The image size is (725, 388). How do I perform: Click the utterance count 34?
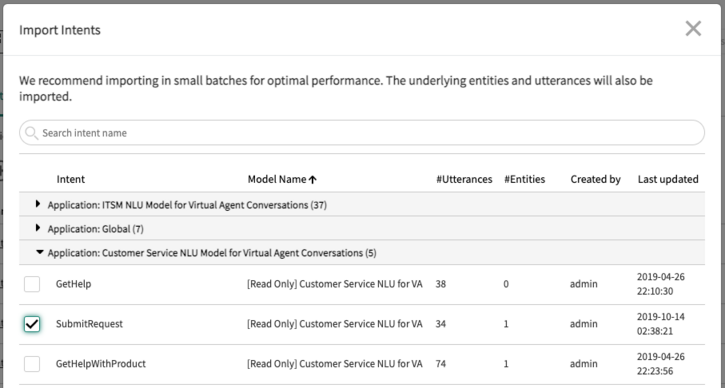(x=441, y=324)
